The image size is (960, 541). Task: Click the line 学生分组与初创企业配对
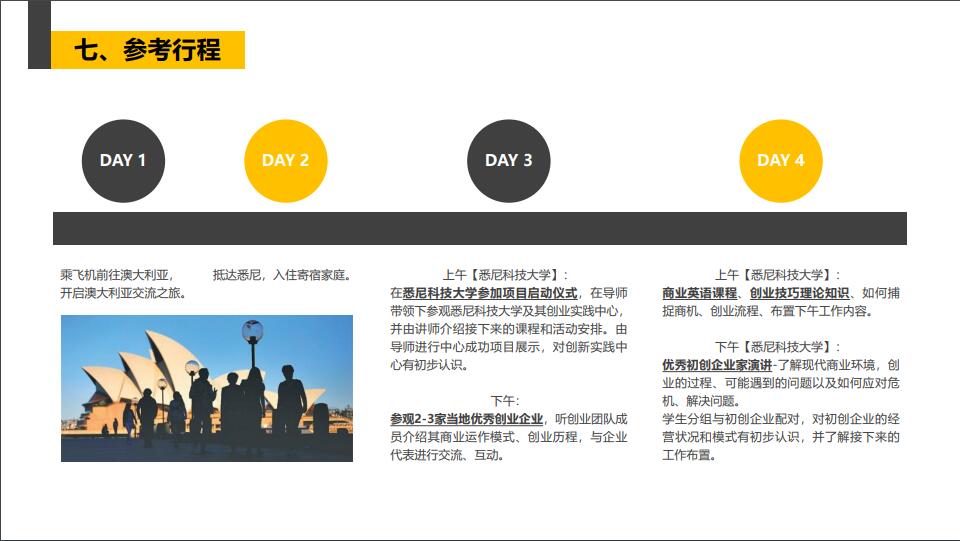[x=731, y=419]
